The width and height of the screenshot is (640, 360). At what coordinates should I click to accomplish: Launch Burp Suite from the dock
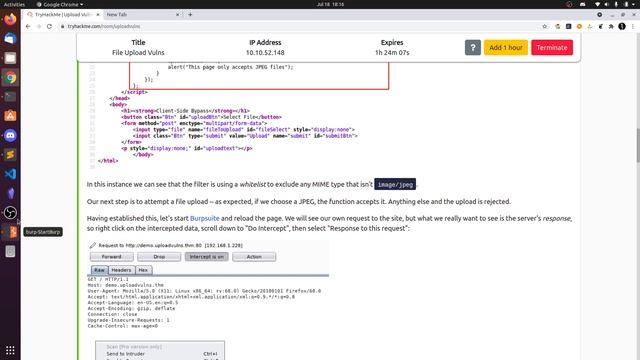pos(11,232)
